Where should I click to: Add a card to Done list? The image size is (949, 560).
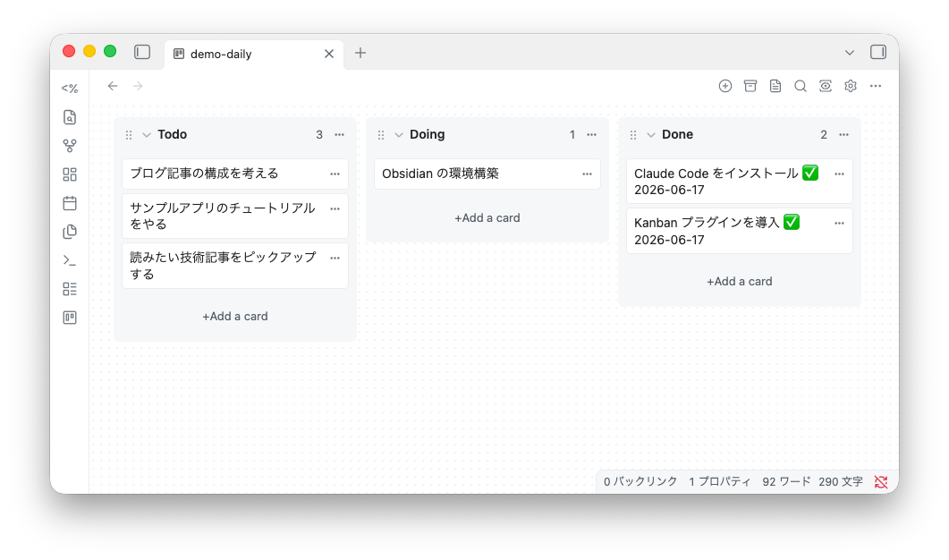pyautogui.click(x=739, y=282)
